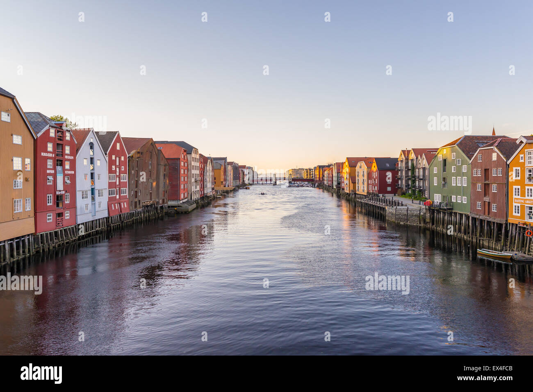Click the large alamy watermark over right water
533x392 pixels.
coord(387,283)
